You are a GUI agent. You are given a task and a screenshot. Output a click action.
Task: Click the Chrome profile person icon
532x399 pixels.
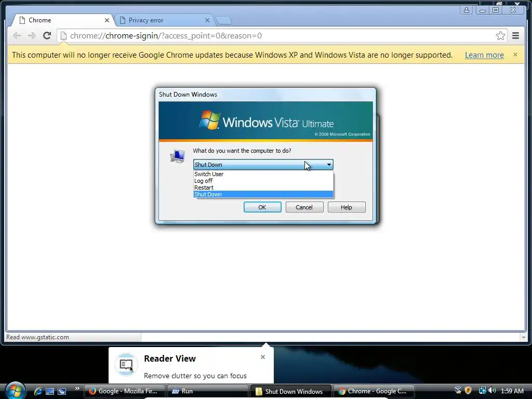(467, 10)
